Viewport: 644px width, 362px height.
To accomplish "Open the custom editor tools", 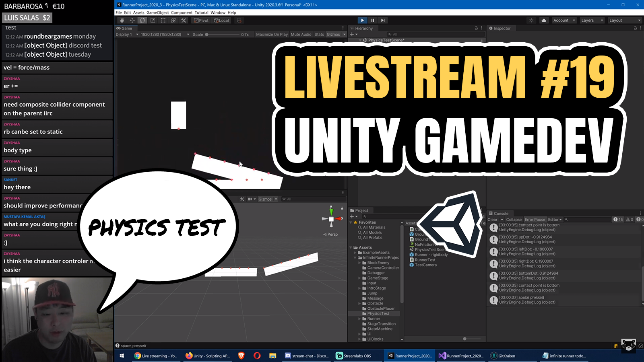I will (x=184, y=21).
